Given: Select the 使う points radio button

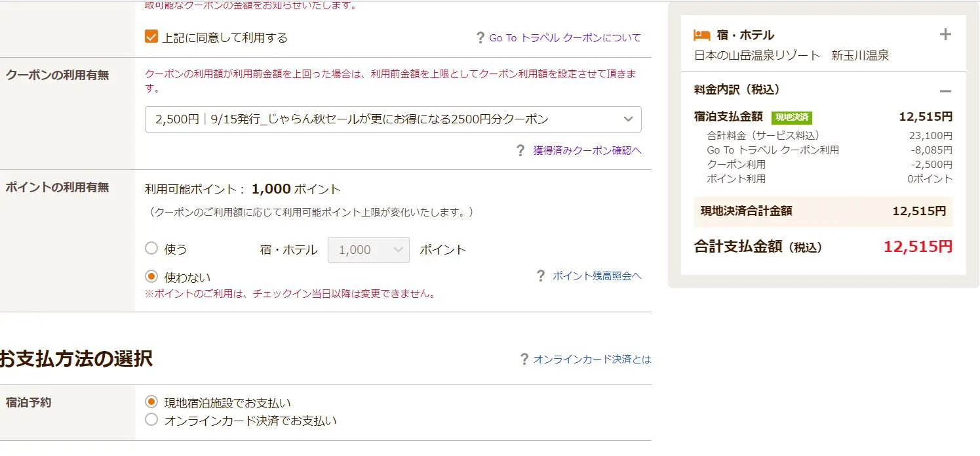Looking at the screenshot, I should [151, 248].
